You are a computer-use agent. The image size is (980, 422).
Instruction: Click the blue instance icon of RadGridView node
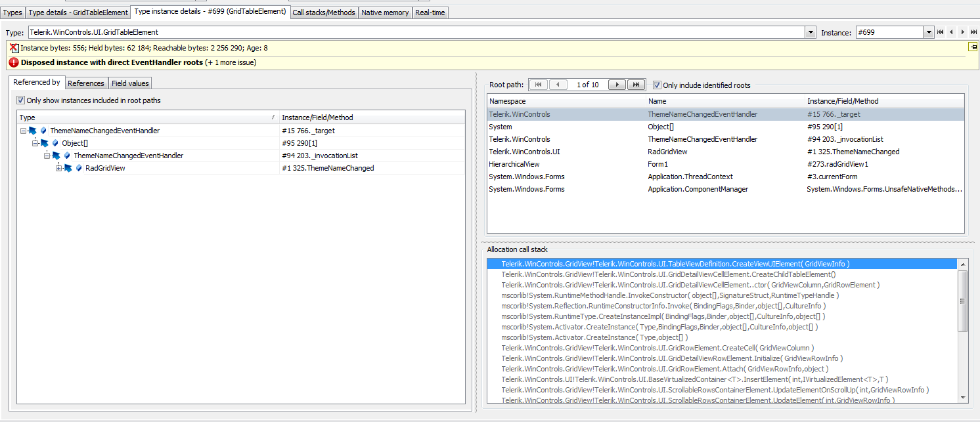tap(79, 168)
